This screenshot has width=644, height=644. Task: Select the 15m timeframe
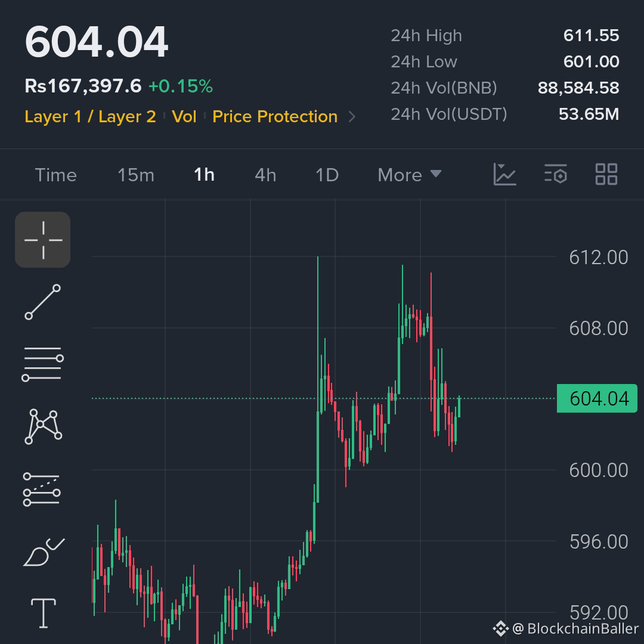coord(136,175)
